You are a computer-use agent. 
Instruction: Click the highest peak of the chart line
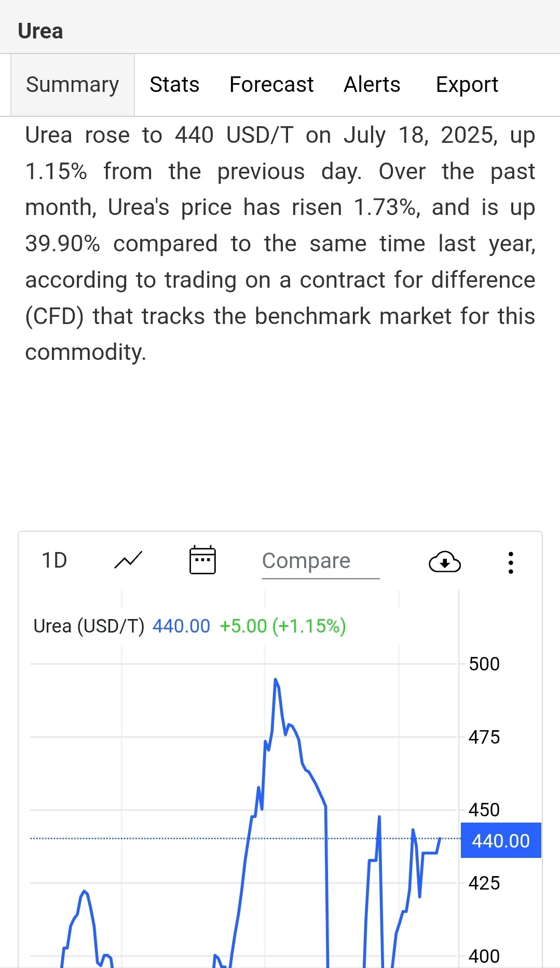[x=275, y=679]
